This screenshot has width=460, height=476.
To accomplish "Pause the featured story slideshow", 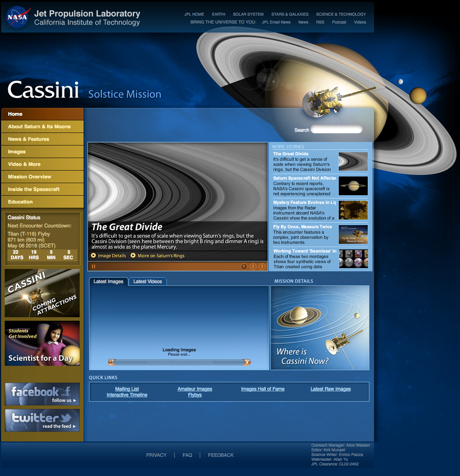I will click(x=94, y=267).
